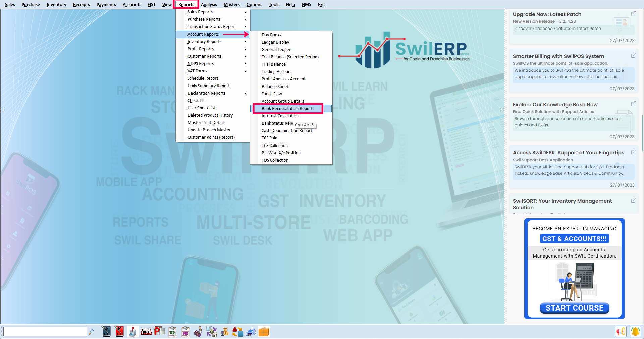This screenshot has height=339, width=644.
Task: Expand Purchase Reports submenu
Action: [x=213, y=19]
